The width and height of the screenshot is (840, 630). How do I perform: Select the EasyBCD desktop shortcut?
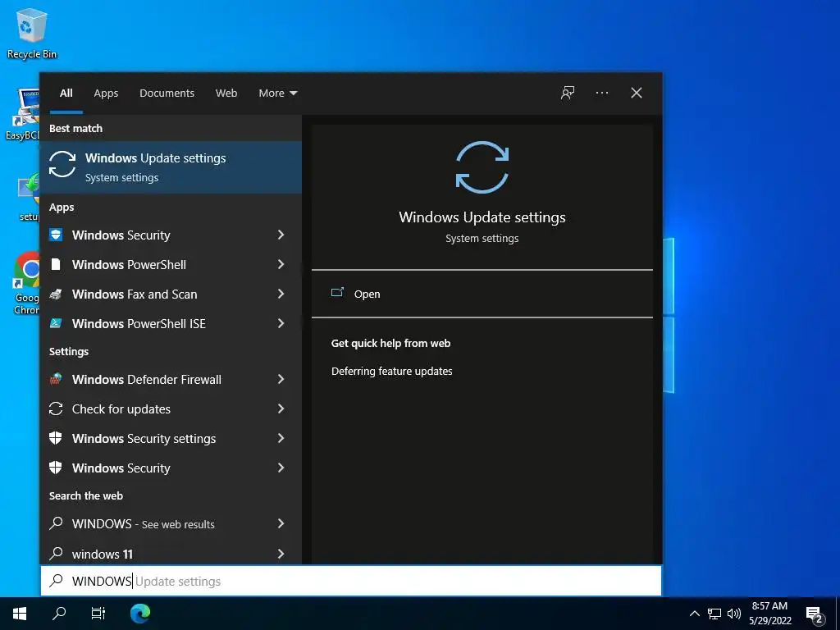[x=23, y=114]
